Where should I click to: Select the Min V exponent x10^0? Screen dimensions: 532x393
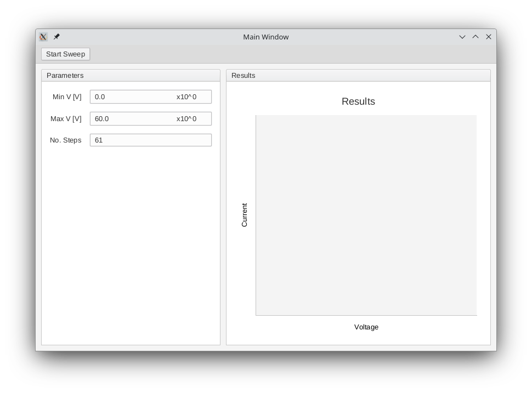[x=186, y=97]
